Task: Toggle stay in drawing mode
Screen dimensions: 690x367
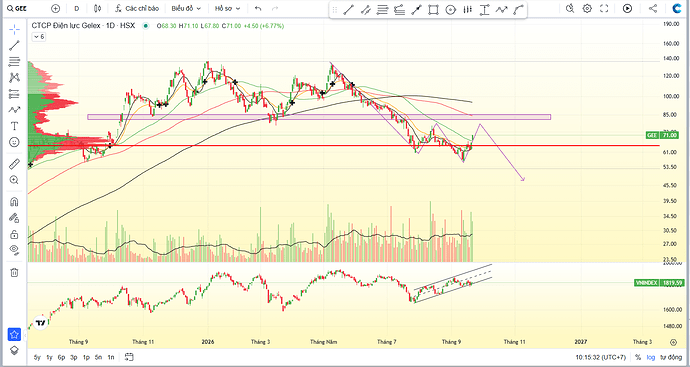Action: tap(15, 218)
